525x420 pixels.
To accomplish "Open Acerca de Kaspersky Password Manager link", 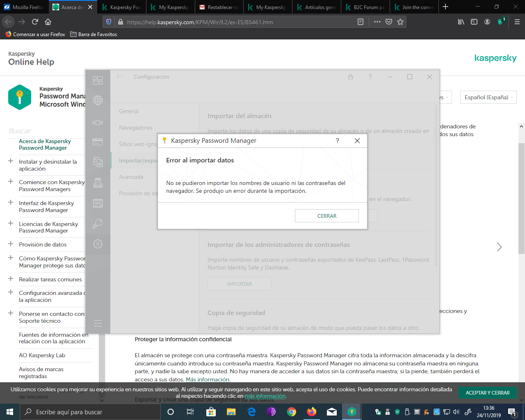I will coord(45,144).
